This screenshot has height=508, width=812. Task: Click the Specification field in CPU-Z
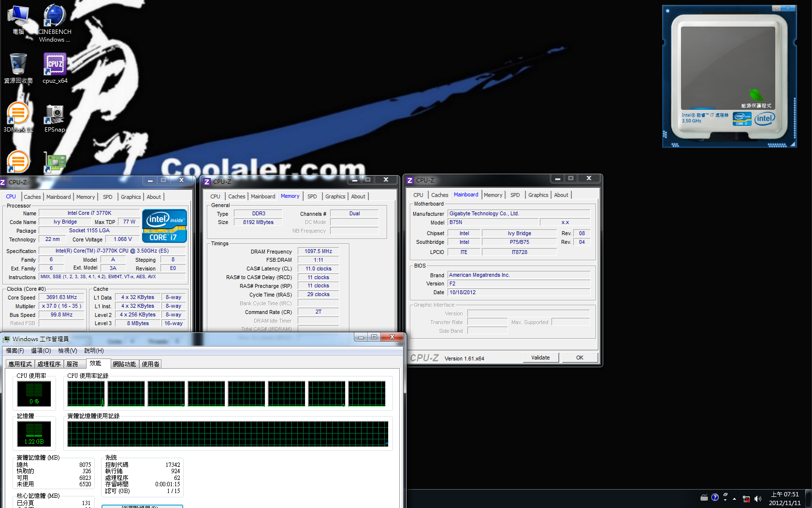(112, 251)
